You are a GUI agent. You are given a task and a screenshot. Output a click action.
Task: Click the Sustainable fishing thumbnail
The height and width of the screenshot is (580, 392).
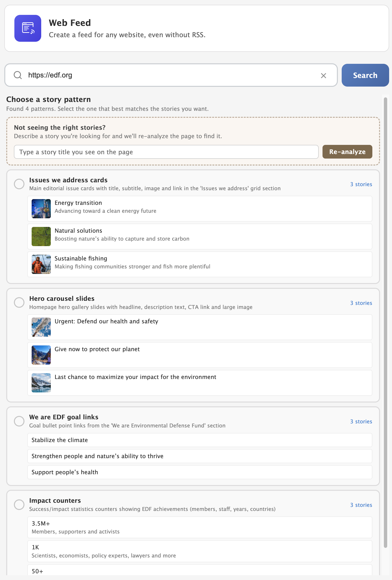pos(41,264)
